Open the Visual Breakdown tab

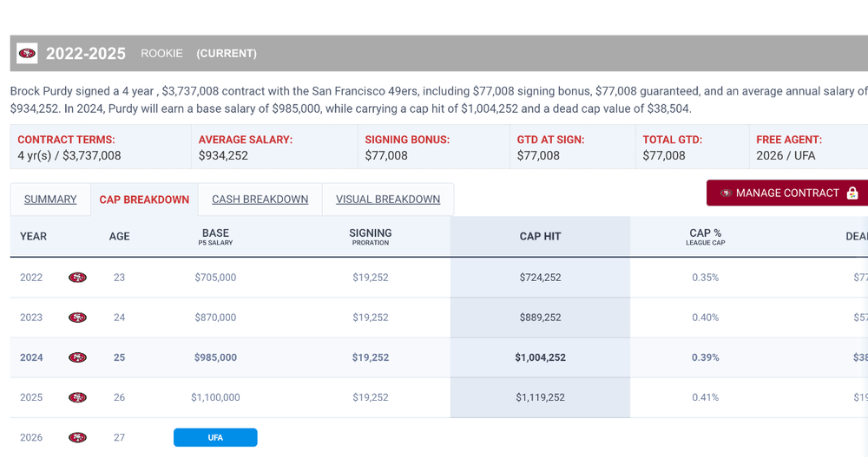[x=388, y=200]
